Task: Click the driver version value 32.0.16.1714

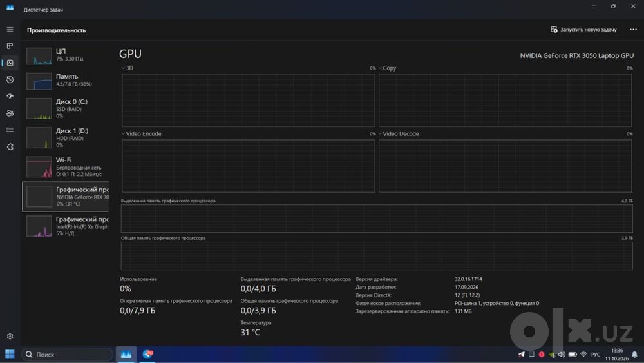Action: [x=468, y=279]
